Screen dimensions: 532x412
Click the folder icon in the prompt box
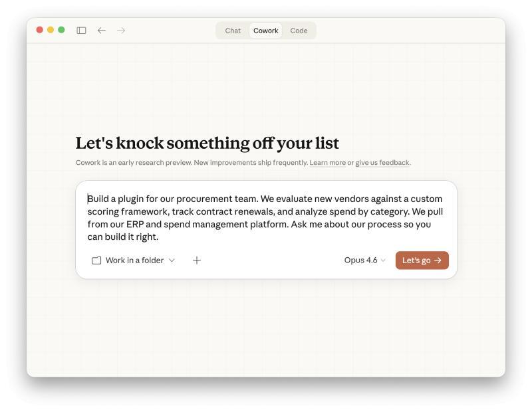tap(96, 260)
